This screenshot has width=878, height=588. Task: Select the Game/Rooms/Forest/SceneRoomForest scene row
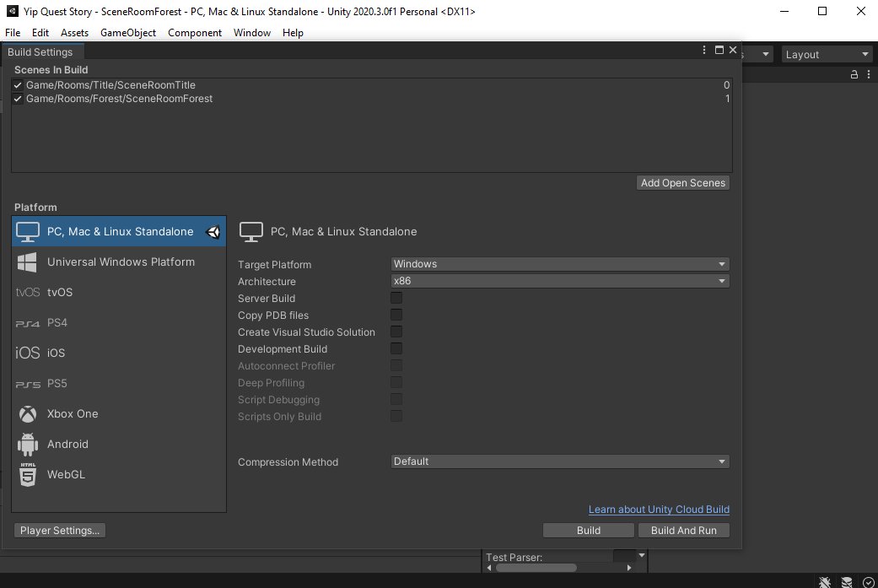tap(372, 99)
